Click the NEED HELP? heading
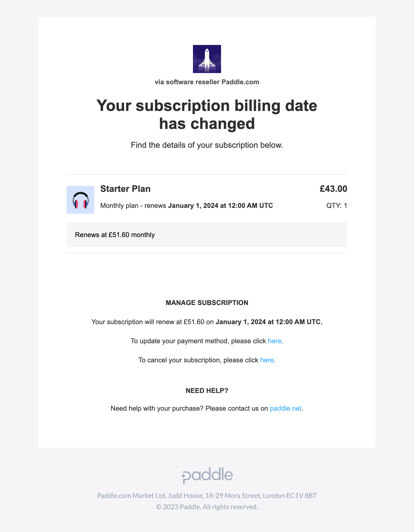414x532 pixels. pyautogui.click(x=207, y=391)
